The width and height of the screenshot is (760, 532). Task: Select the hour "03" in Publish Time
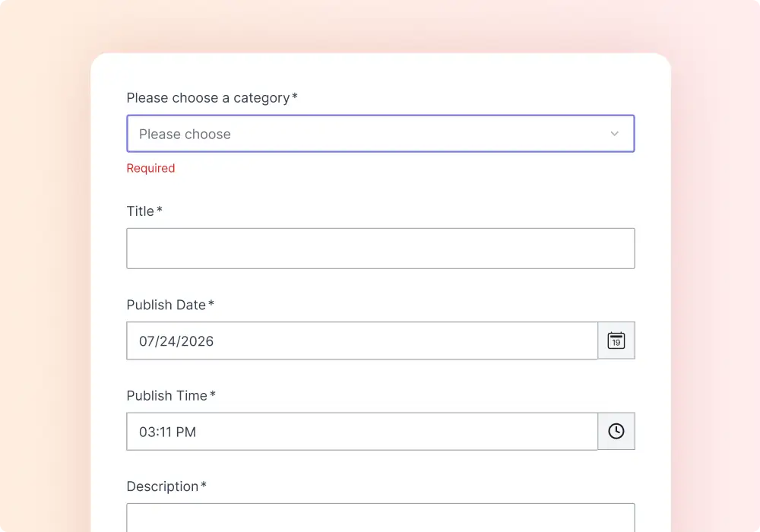[x=147, y=432]
